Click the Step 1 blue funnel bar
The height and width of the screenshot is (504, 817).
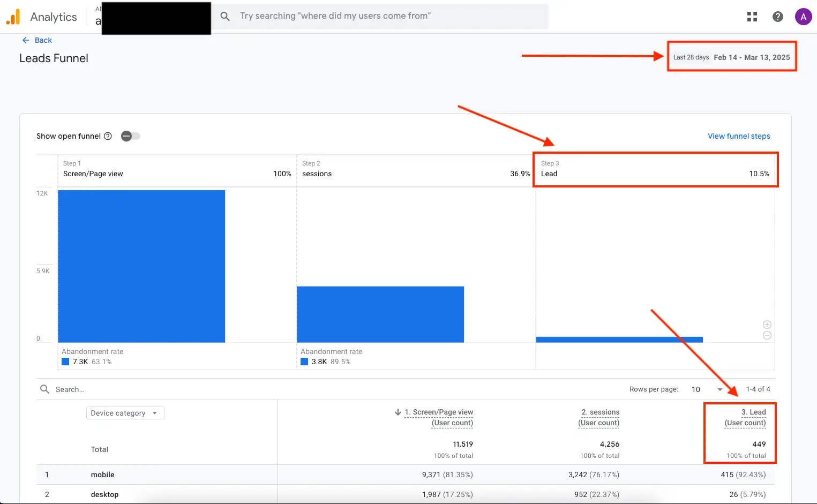coord(141,266)
